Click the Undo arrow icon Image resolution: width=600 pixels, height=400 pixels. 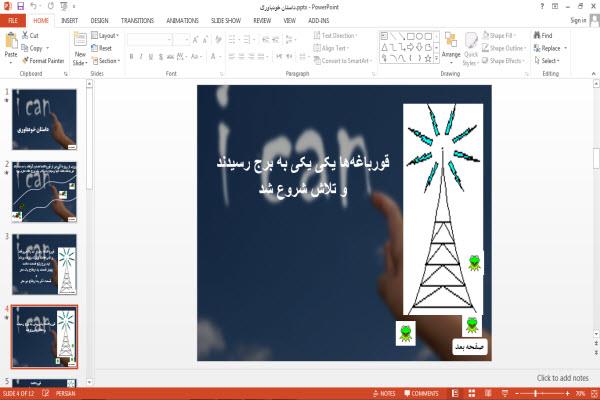[34, 6]
